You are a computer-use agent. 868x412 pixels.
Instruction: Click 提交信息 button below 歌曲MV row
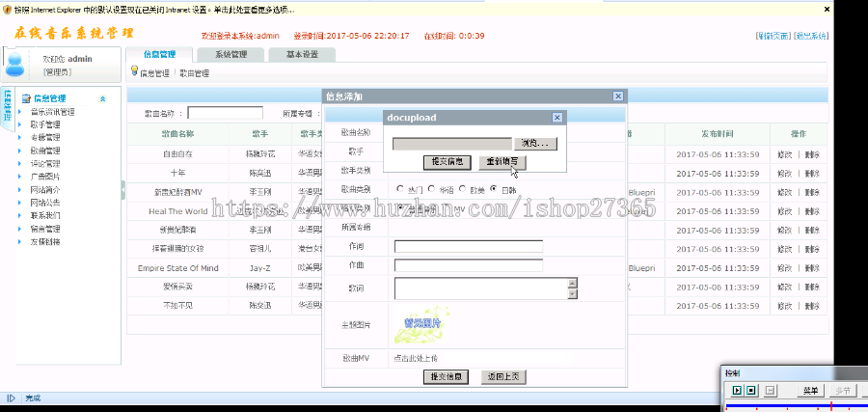[447, 377]
